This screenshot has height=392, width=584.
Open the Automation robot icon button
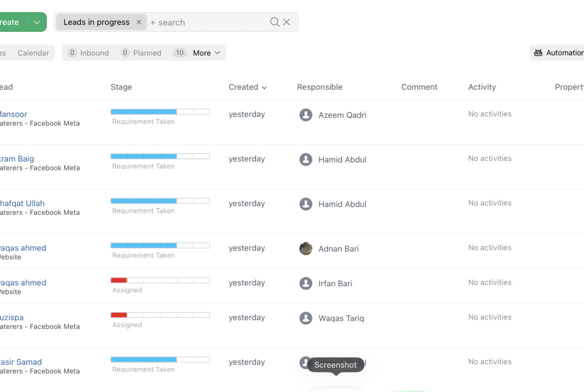(x=538, y=53)
